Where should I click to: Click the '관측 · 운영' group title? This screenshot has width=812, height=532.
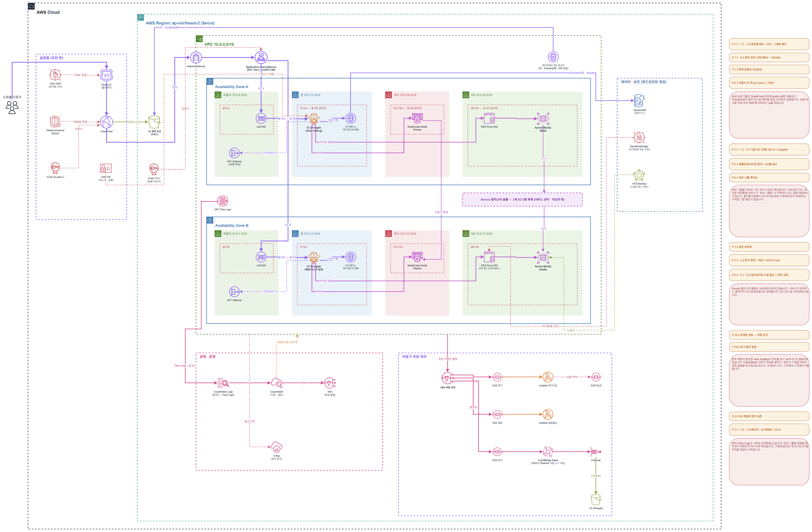(207, 357)
